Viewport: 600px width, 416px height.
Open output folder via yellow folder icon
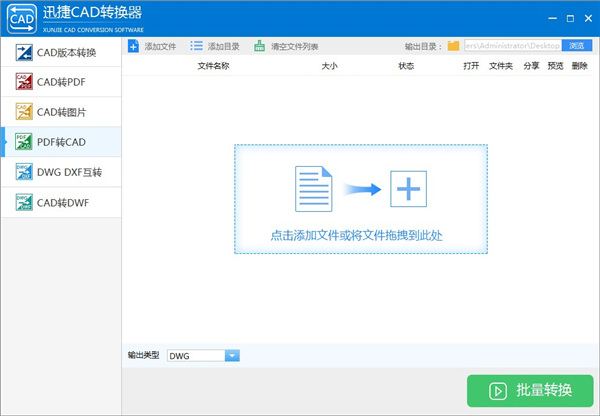click(x=453, y=46)
